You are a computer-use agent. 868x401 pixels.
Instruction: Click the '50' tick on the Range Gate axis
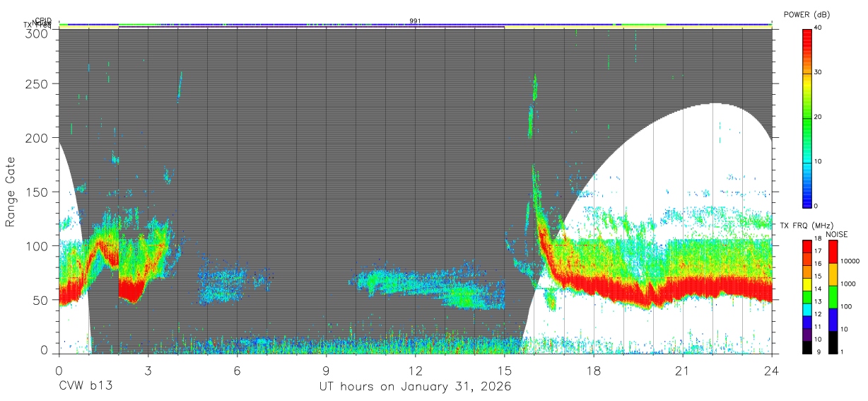41,299
